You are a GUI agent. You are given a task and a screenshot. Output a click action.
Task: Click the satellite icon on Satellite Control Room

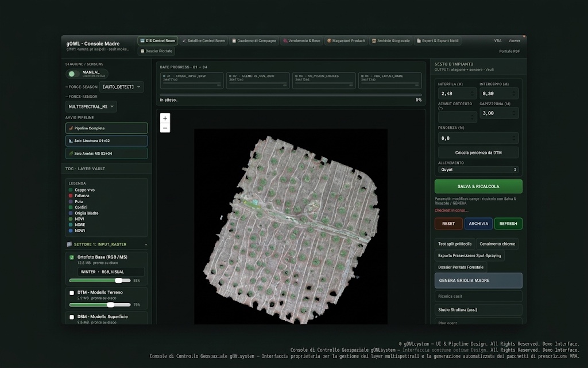pos(184,41)
